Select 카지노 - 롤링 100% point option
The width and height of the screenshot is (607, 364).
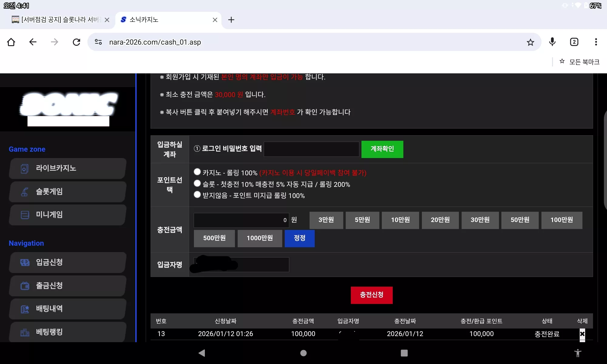[197, 172]
